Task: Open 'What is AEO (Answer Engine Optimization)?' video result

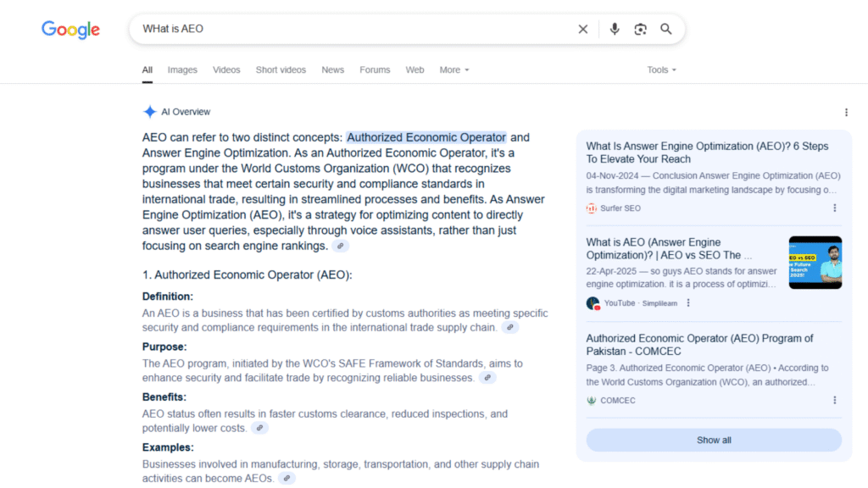Action: click(x=669, y=249)
